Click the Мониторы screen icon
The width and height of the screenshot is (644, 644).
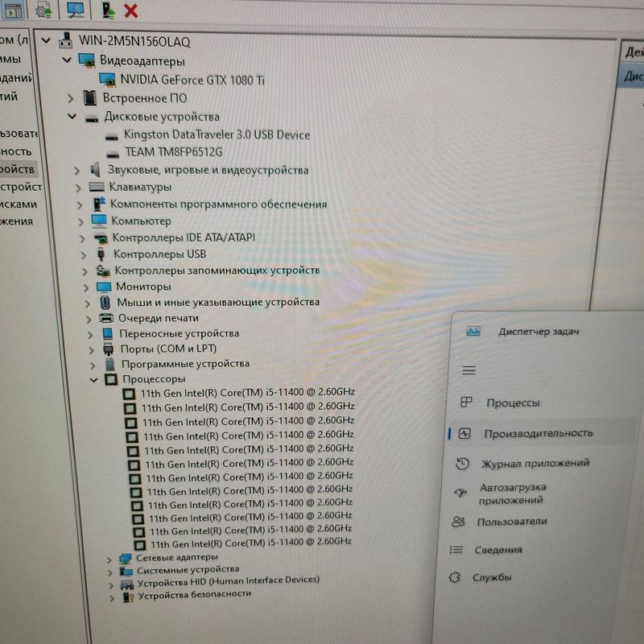coord(104,287)
